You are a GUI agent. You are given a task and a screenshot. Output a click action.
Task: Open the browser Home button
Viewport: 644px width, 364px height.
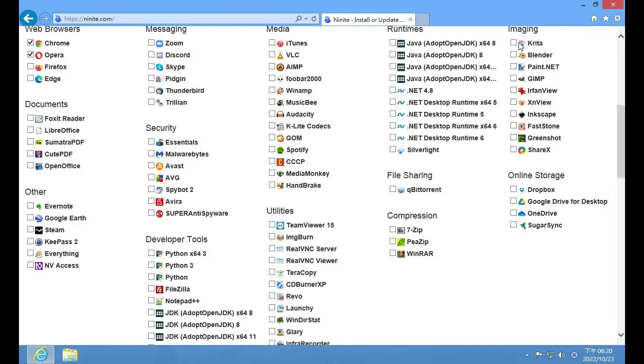click(594, 18)
